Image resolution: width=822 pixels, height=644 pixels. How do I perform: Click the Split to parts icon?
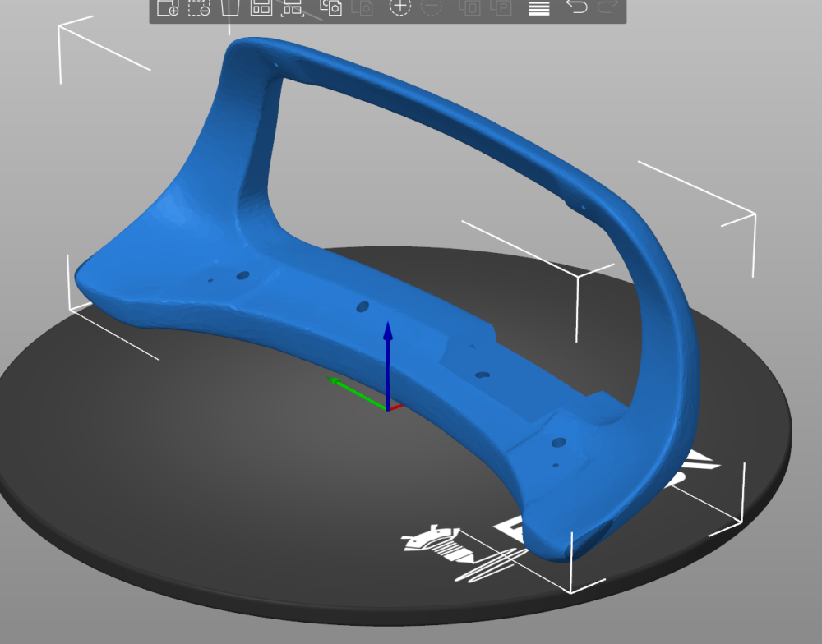tap(501, 8)
